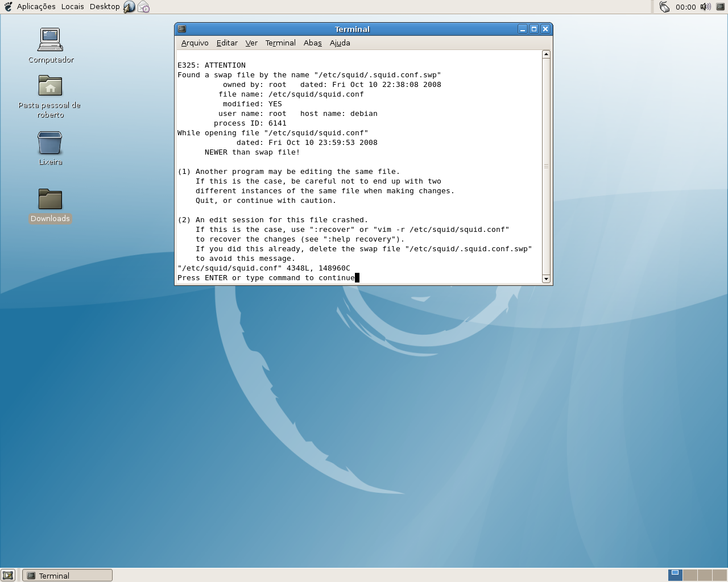Viewport: 728px width, 582px height.
Task: Open the Arquivo menu in Terminal
Action: [195, 43]
